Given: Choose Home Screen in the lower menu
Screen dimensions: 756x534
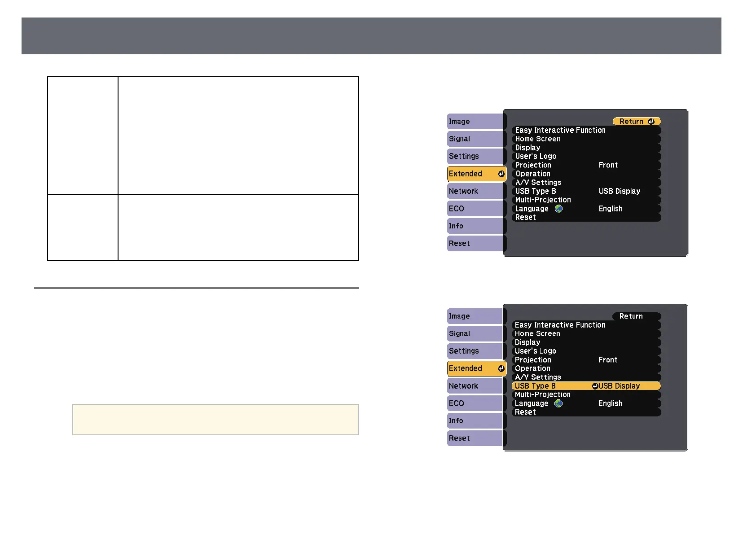Looking at the screenshot, I should (x=586, y=334).
